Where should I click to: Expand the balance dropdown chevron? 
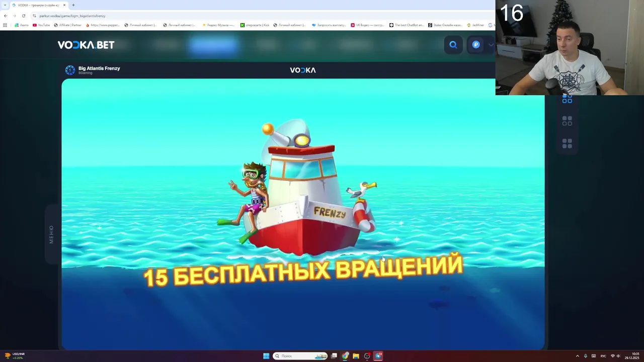[491, 45]
